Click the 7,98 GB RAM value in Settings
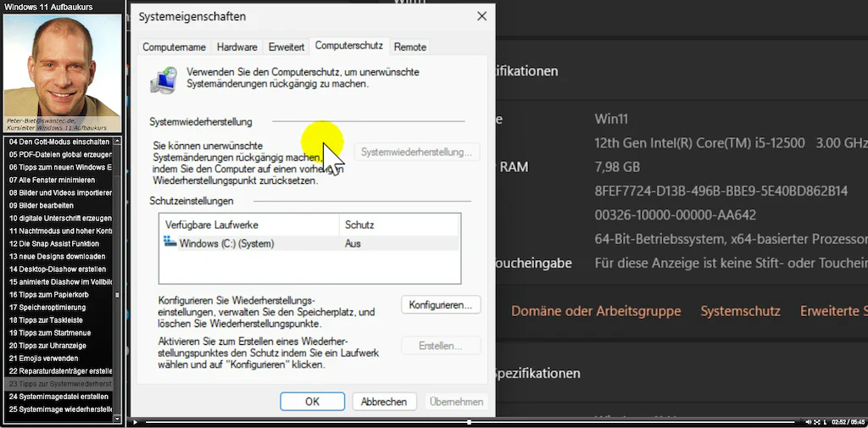The height and width of the screenshot is (428, 868). (x=617, y=167)
